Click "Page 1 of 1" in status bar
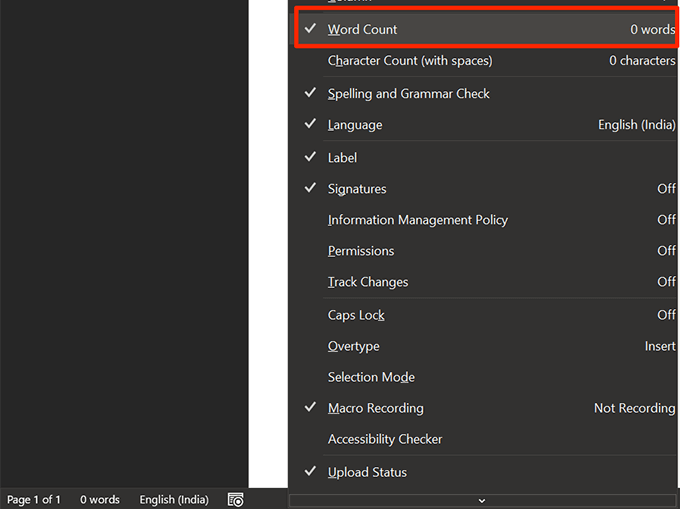Image resolution: width=680 pixels, height=509 pixels. click(34, 499)
